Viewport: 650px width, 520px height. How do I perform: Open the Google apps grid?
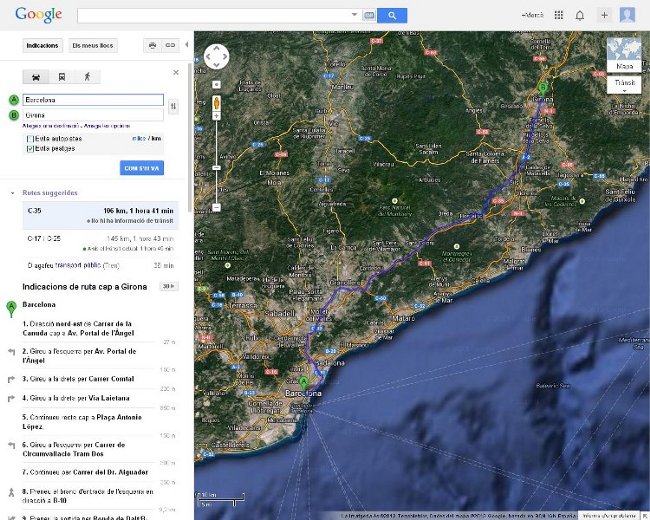(x=558, y=15)
